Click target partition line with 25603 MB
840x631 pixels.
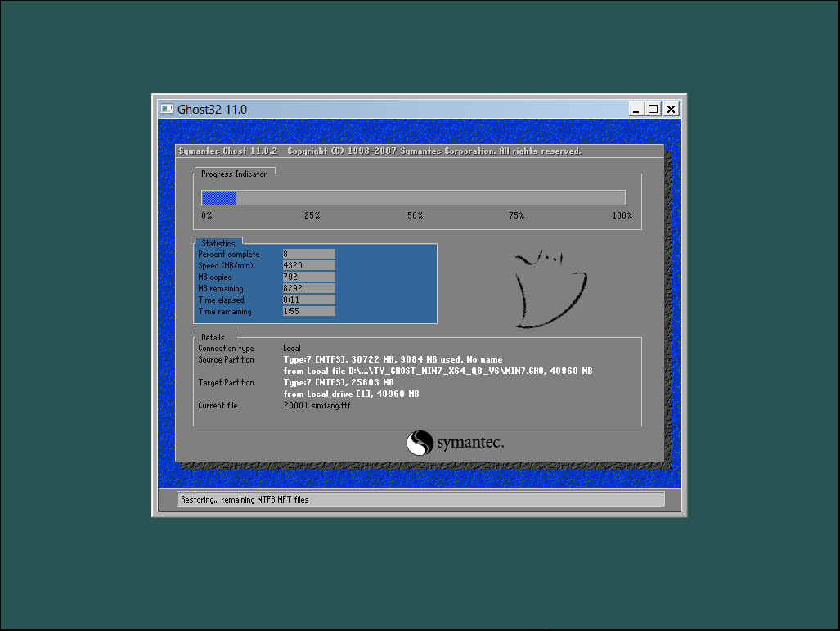pyautogui.click(x=339, y=382)
